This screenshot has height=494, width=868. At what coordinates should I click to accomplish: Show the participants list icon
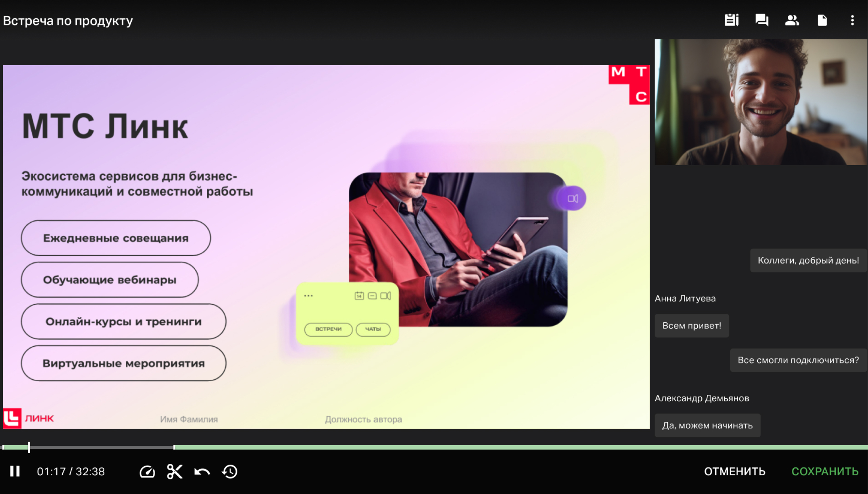tap(791, 20)
